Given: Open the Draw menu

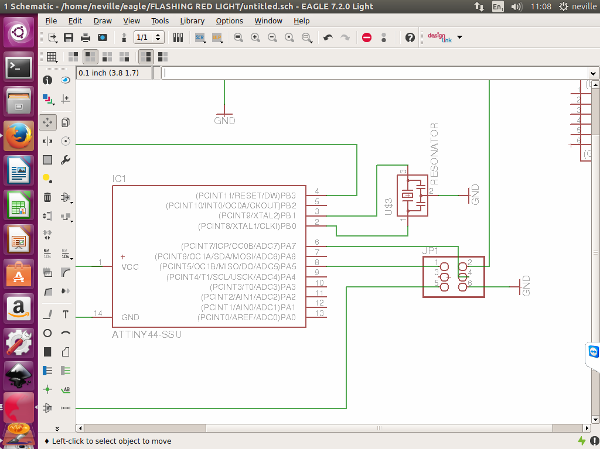Looking at the screenshot, I should [102, 20].
